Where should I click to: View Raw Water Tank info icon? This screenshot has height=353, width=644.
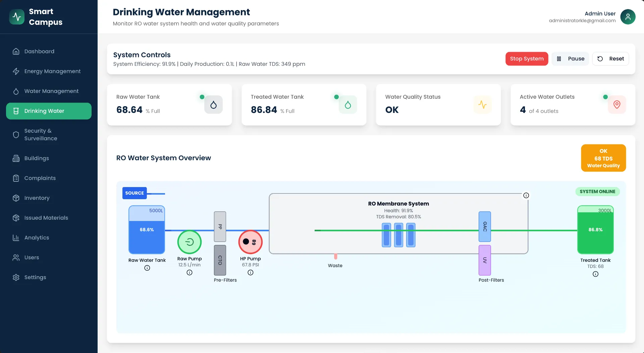pos(147,268)
